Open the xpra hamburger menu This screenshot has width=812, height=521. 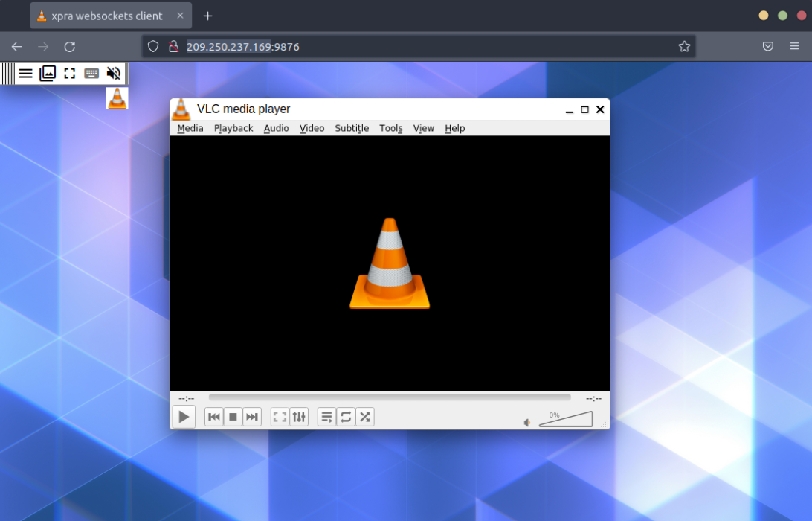(x=25, y=73)
